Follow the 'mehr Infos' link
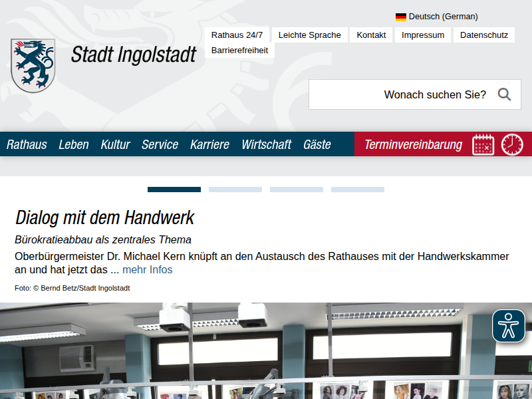 click(x=147, y=269)
